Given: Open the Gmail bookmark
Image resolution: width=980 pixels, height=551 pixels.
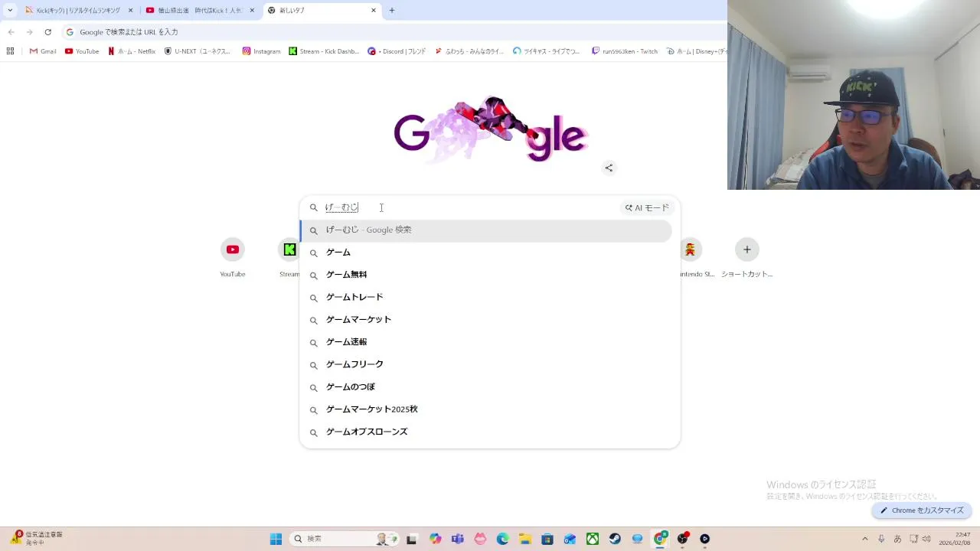Looking at the screenshot, I should coord(43,51).
